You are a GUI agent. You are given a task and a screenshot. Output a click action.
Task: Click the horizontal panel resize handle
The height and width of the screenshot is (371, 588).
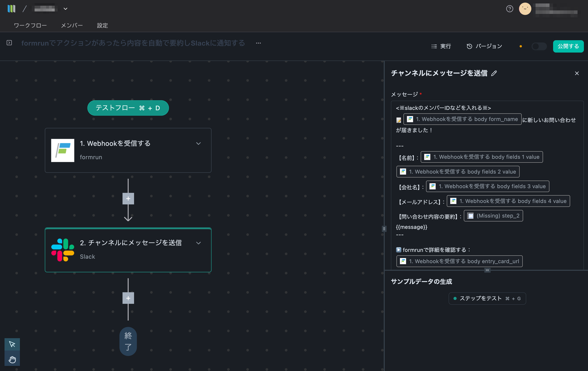click(487, 270)
